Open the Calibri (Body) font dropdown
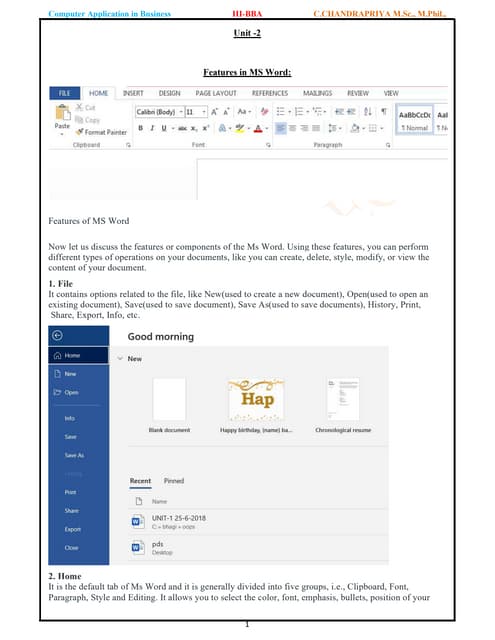 point(160,112)
